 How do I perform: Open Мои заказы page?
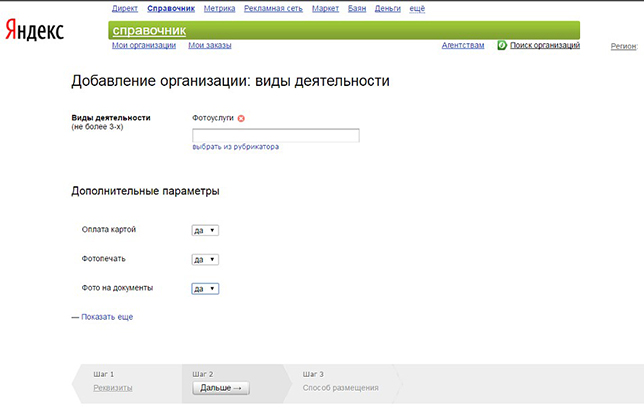click(x=210, y=45)
